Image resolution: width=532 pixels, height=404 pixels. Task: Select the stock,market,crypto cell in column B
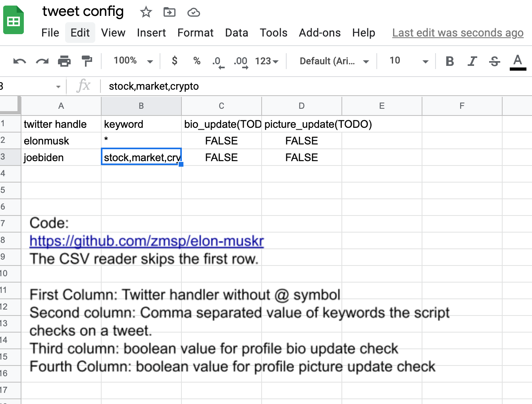point(141,157)
